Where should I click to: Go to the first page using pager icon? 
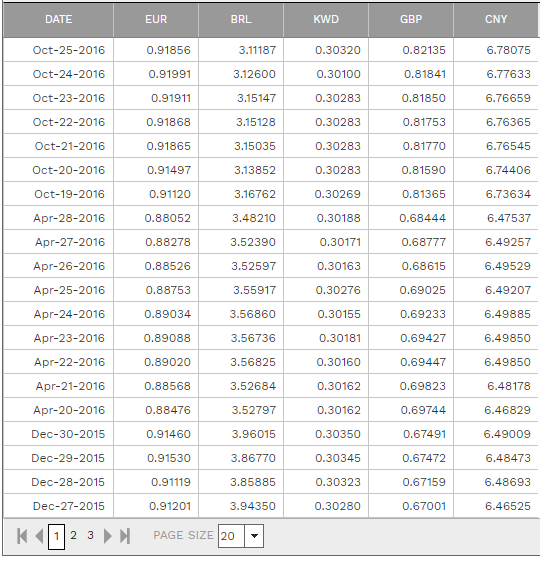point(22,536)
